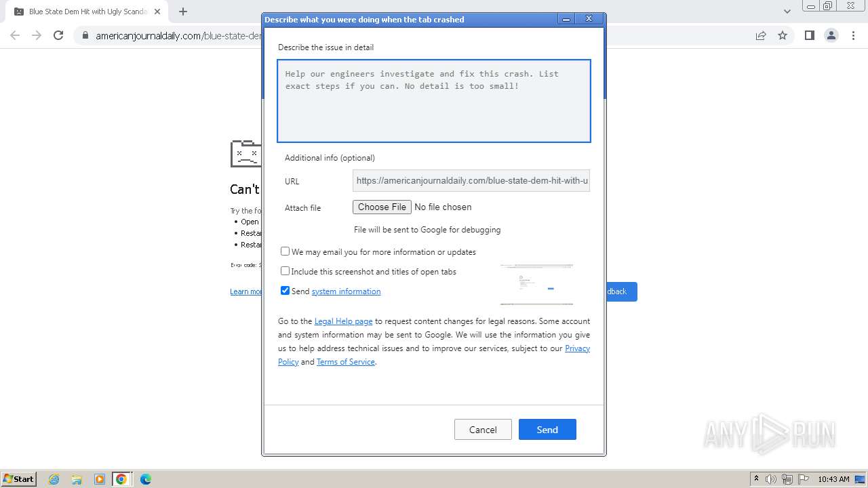Open the Privacy Policy link
868x488 pixels.
577,348
